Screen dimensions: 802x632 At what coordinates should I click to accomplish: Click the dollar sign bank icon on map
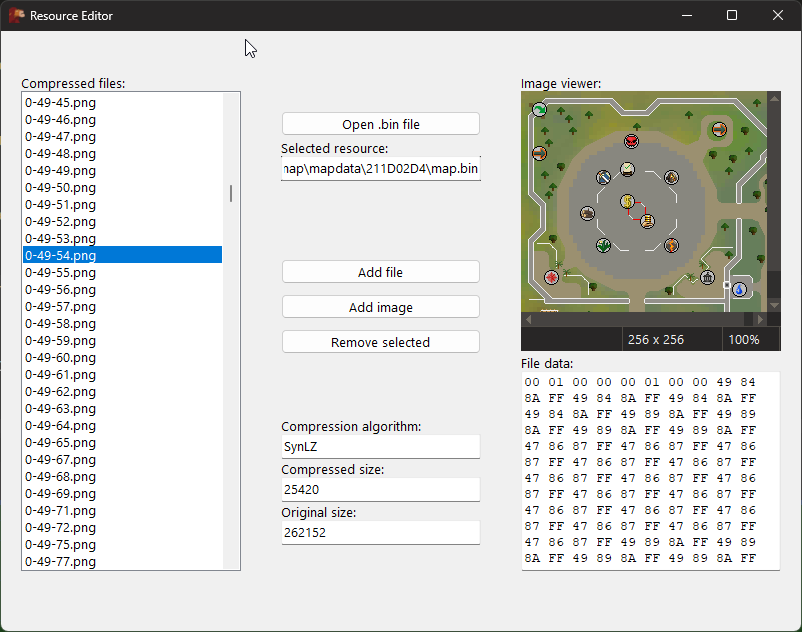point(628,201)
